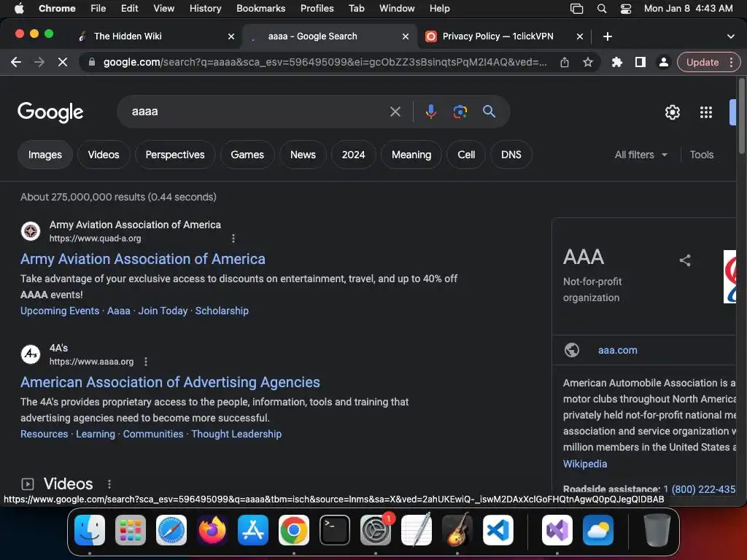
Task: Filter results by Perspectives
Action: pyautogui.click(x=175, y=155)
